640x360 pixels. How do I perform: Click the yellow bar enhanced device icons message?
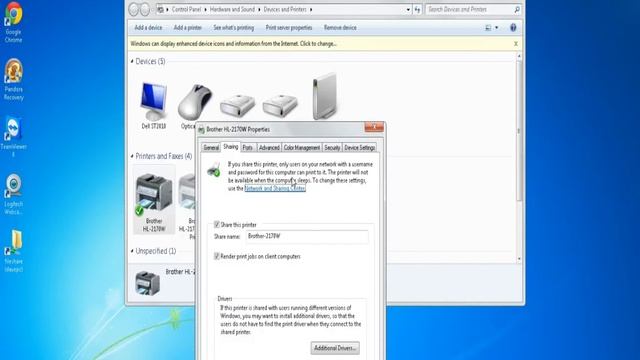point(233,44)
